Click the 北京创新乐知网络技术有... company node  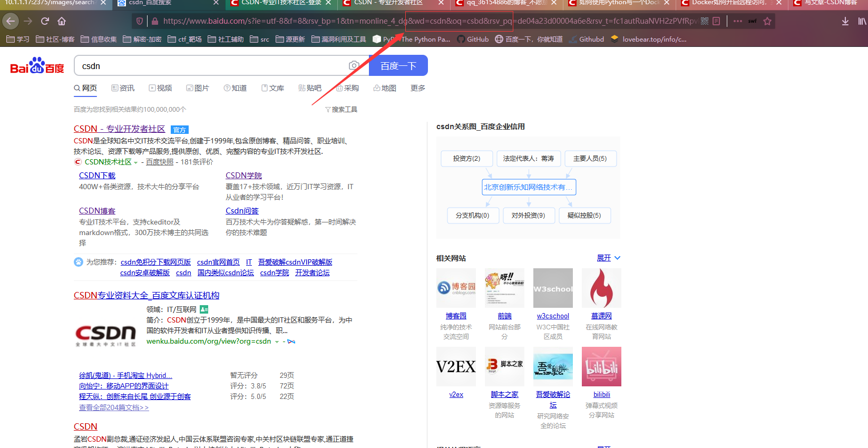pyautogui.click(x=529, y=187)
